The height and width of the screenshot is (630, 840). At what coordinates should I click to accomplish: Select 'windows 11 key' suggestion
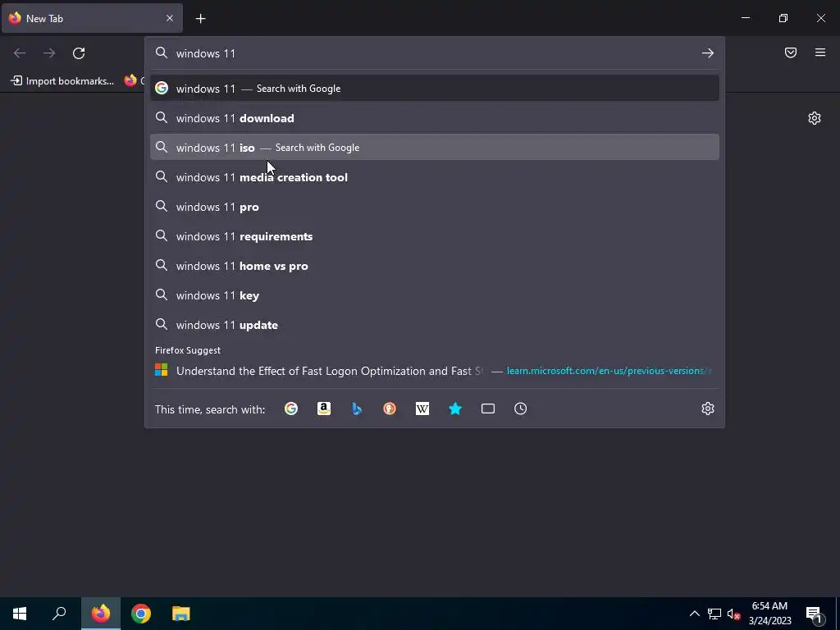pyautogui.click(x=435, y=295)
